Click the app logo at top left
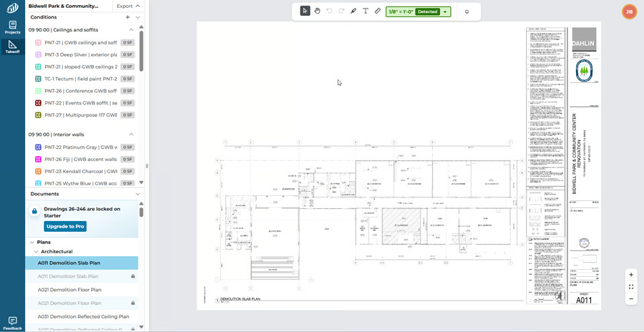This screenshot has width=644, height=332. click(12, 8)
